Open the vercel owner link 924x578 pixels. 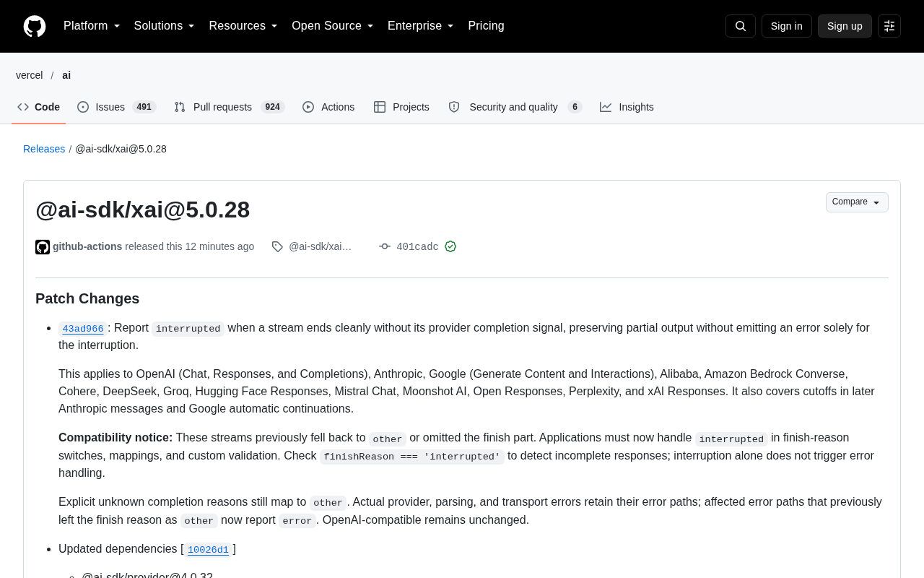(30, 75)
